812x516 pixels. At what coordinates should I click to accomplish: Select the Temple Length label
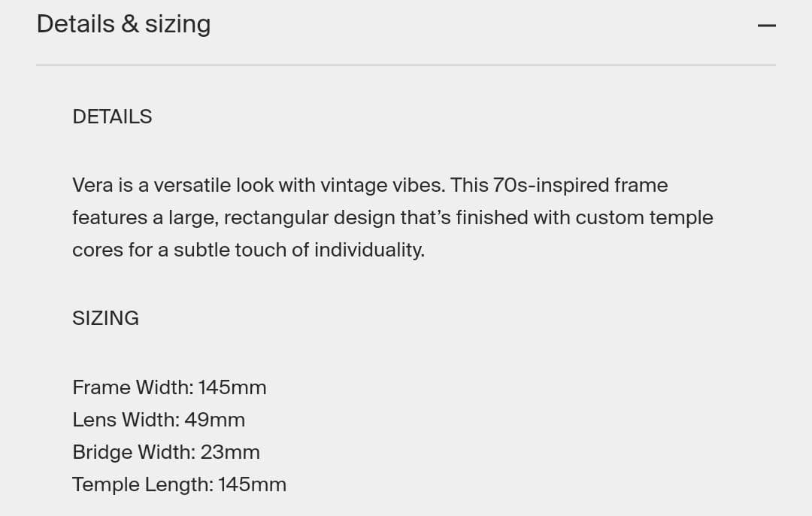click(143, 484)
